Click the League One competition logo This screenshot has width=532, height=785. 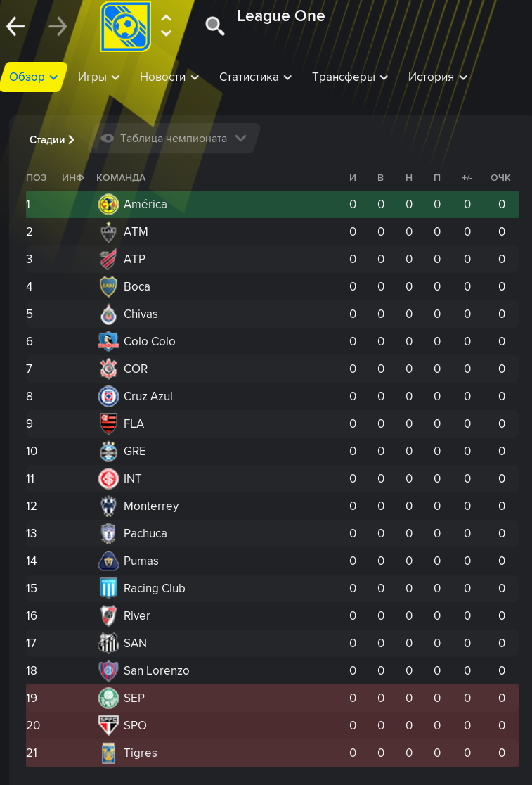[125, 27]
